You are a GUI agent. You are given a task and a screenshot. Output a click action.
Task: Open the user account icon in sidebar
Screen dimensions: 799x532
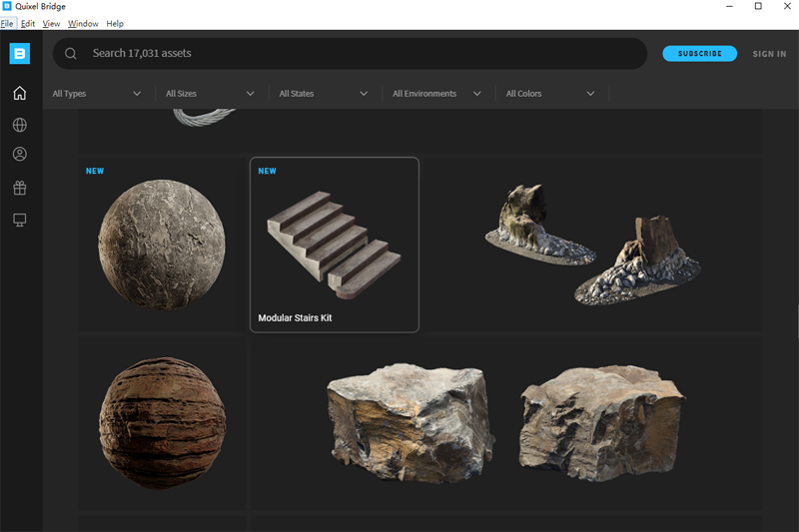click(x=19, y=155)
